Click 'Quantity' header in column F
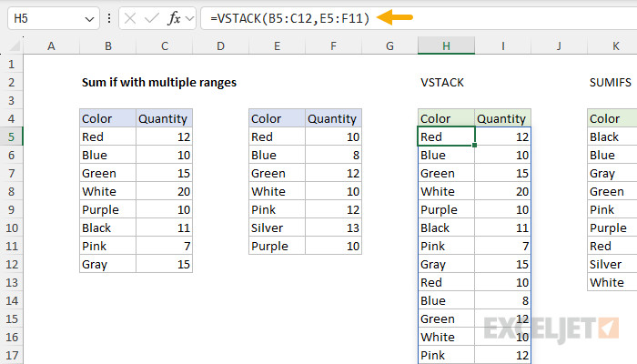The height and width of the screenshot is (364, 637). click(x=334, y=118)
